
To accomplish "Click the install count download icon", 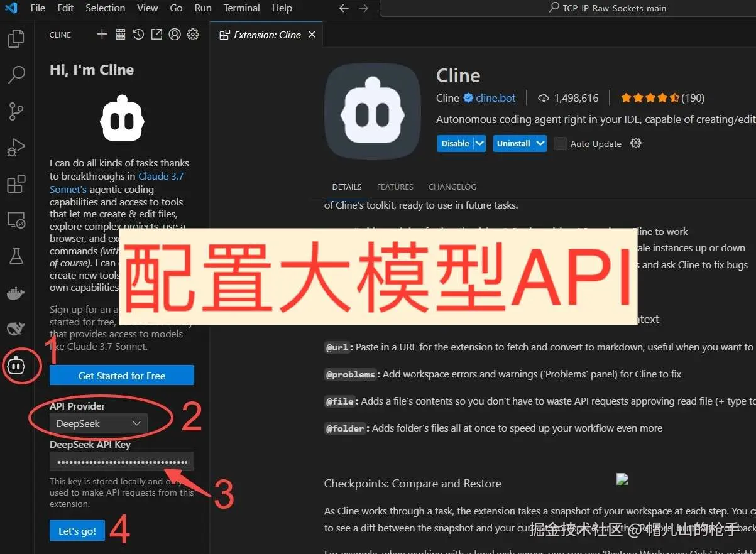I will click(x=544, y=98).
